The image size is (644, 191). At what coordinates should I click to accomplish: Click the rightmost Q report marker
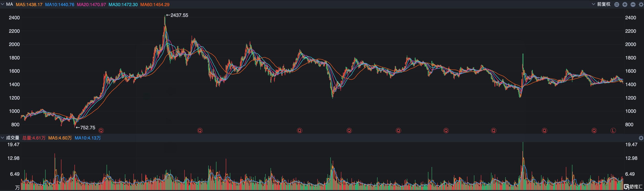594,130
